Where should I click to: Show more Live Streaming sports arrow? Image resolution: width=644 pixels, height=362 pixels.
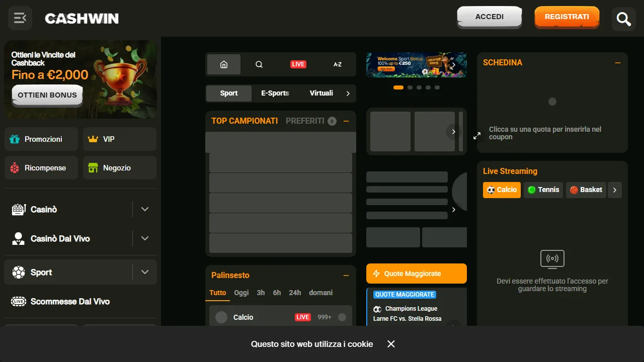point(615,190)
